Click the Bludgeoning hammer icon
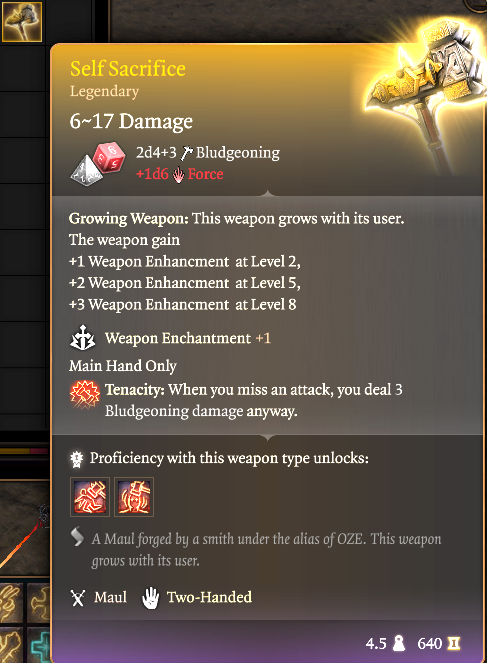This screenshot has height=663, width=487. point(186,153)
